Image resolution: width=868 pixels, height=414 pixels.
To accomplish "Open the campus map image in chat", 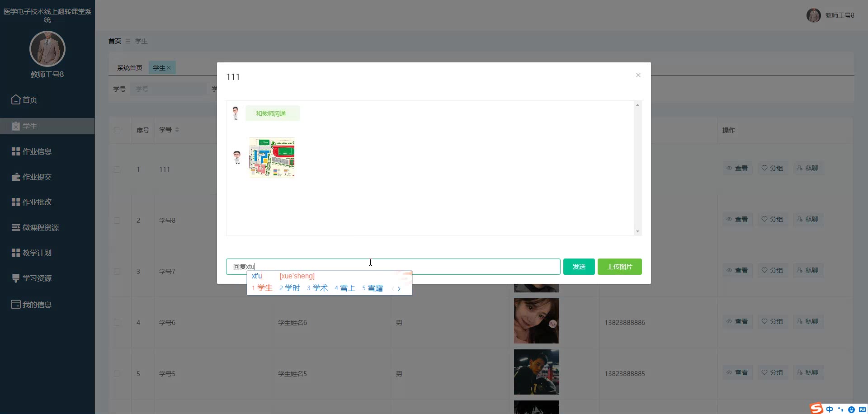I will pos(272,158).
